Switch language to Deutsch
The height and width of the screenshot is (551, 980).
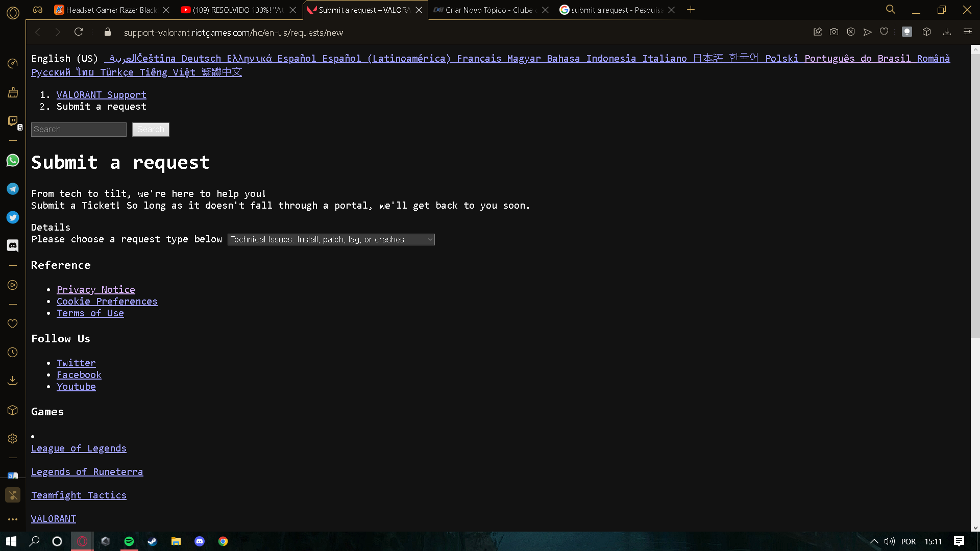(201, 59)
